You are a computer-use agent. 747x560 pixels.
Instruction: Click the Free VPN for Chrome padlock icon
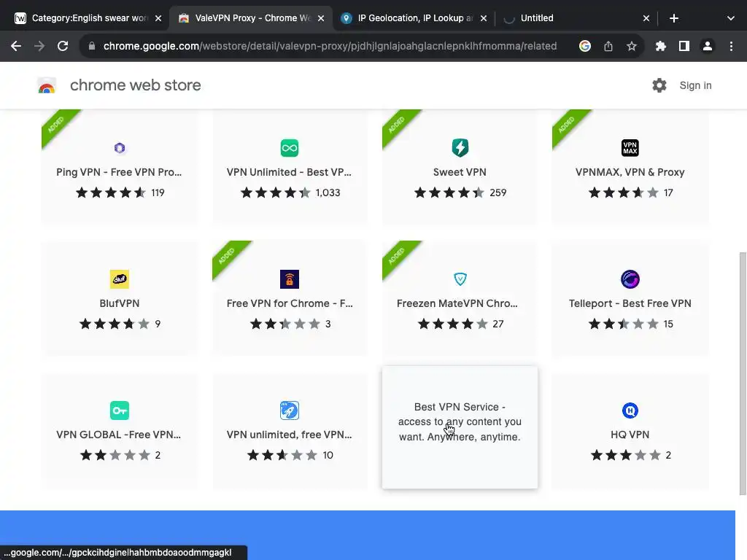point(290,279)
